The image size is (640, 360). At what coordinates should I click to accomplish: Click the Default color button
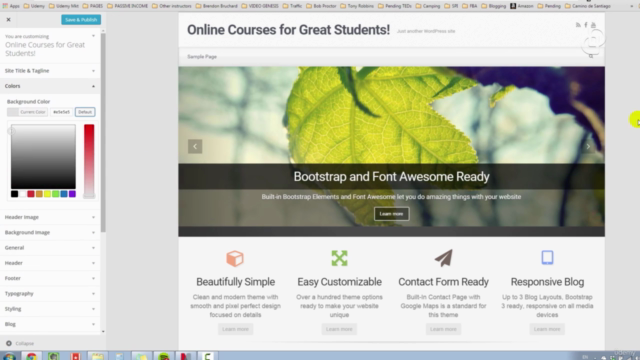(85, 112)
